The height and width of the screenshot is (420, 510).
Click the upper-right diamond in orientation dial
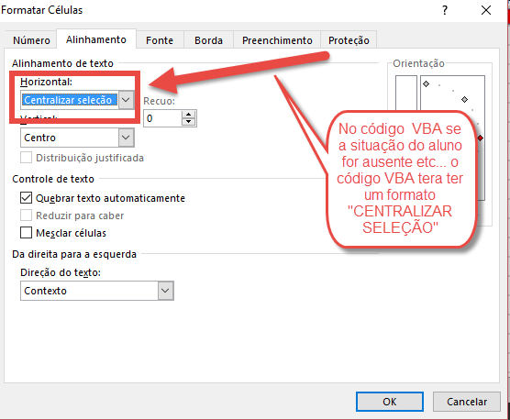coord(464,99)
